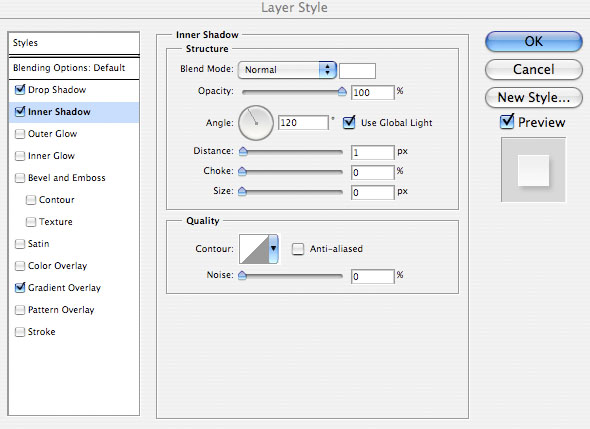Click the Distance slider handle
Viewport: 590px width, 429px height.
243,151
